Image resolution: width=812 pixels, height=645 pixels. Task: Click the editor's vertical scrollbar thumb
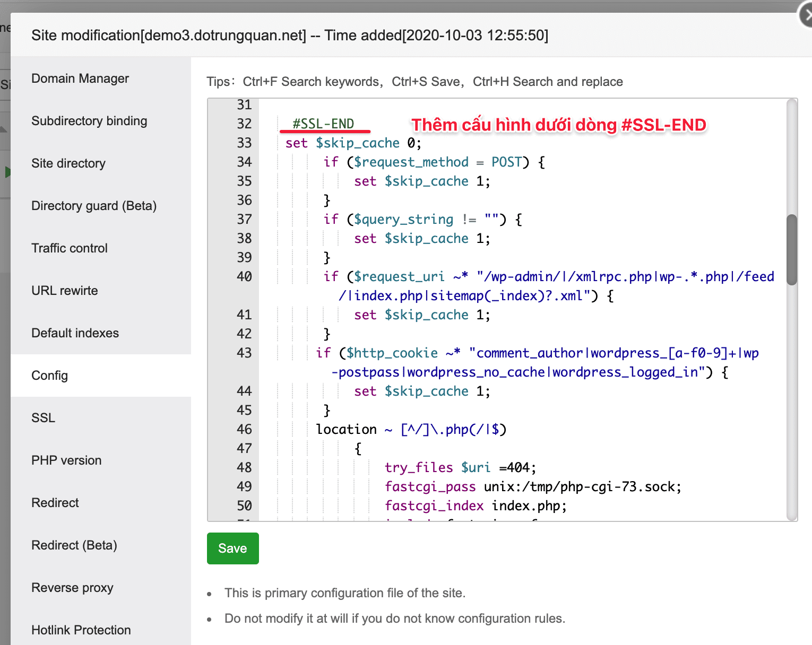pyautogui.click(x=791, y=249)
